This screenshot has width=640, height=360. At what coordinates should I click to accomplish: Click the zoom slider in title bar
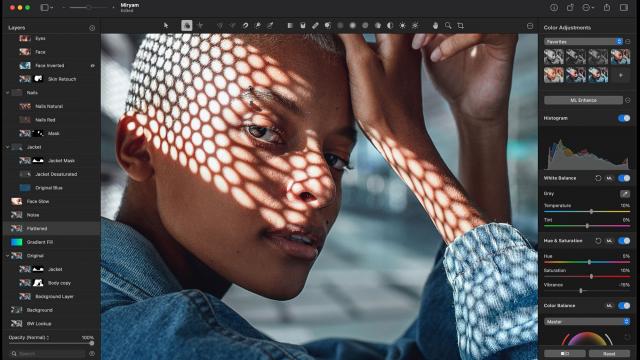pyautogui.click(x=88, y=7)
